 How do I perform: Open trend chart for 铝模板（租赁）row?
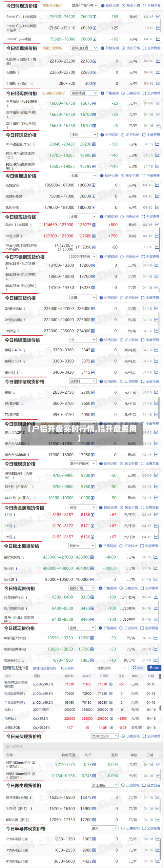pyautogui.click(x=158, y=83)
